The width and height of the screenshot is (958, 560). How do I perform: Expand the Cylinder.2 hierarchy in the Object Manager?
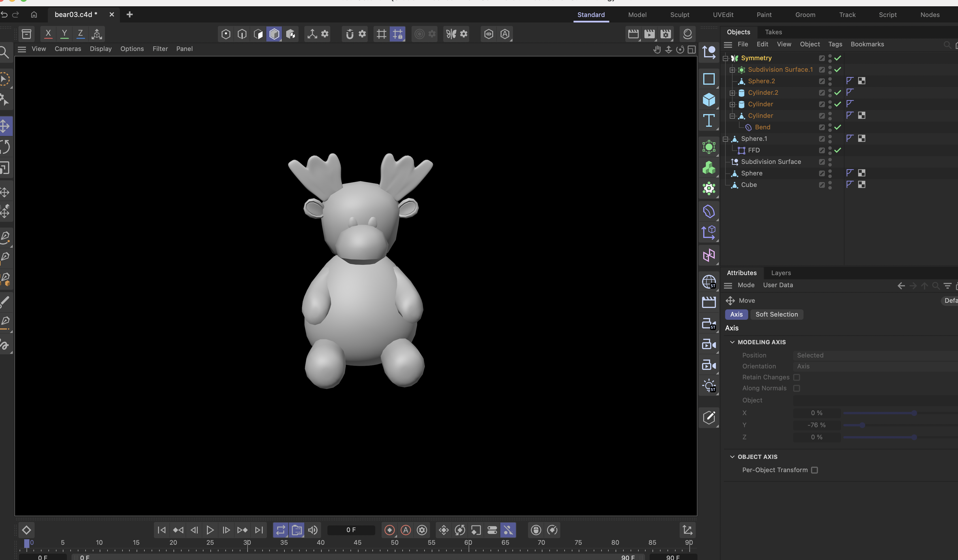(x=732, y=93)
